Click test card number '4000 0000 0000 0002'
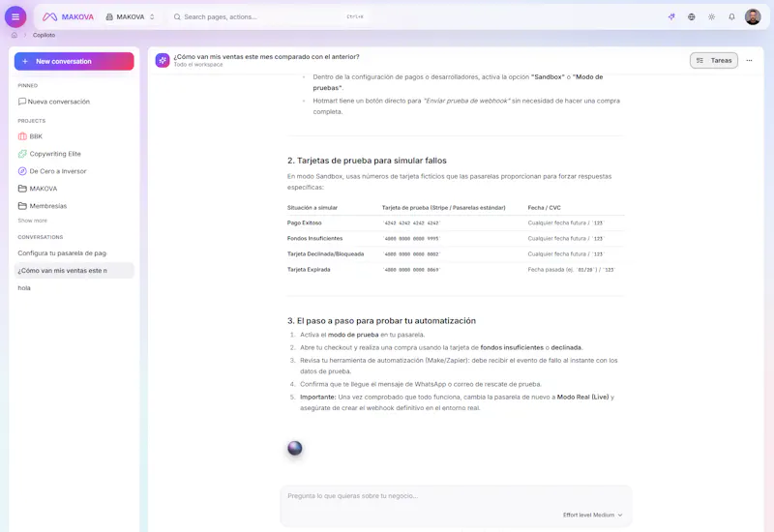Viewport: 774px width, 532px height. pyautogui.click(x=412, y=254)
